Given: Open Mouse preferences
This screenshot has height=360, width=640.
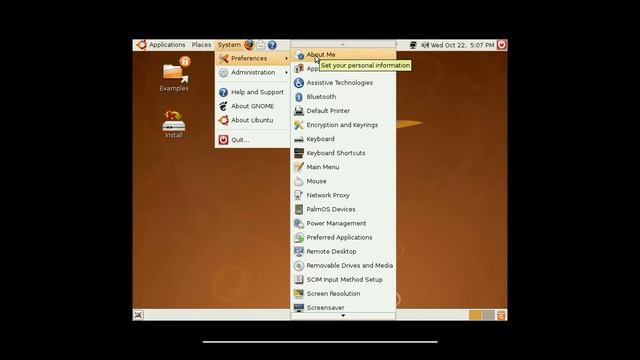Looking at the screenshot, I should click(x=343, y=181).
